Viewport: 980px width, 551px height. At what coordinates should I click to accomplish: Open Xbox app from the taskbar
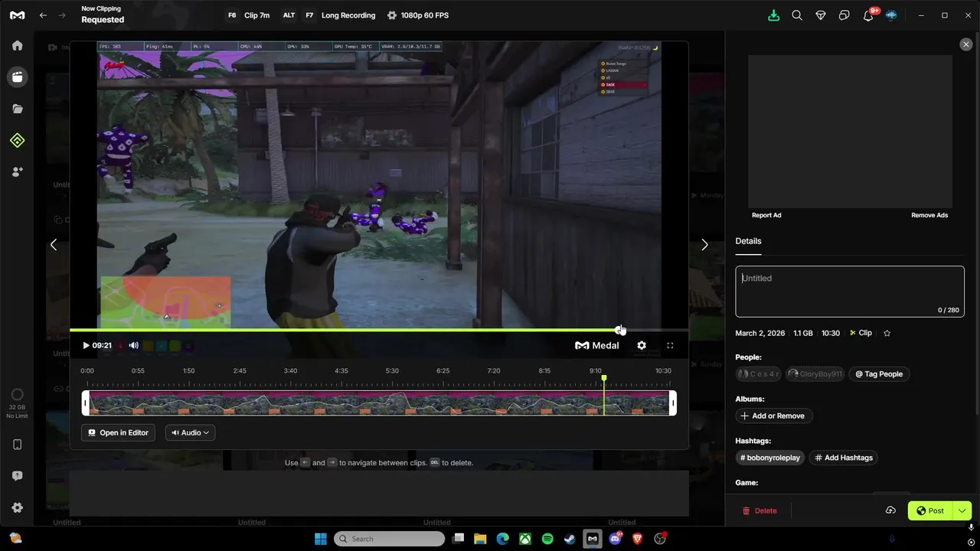coord(525,539)
